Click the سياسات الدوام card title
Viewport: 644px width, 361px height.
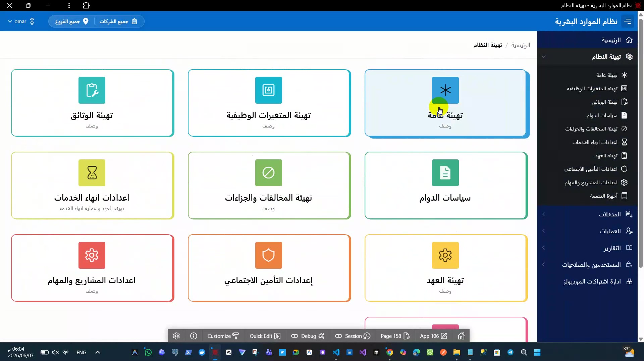[445, 198]
